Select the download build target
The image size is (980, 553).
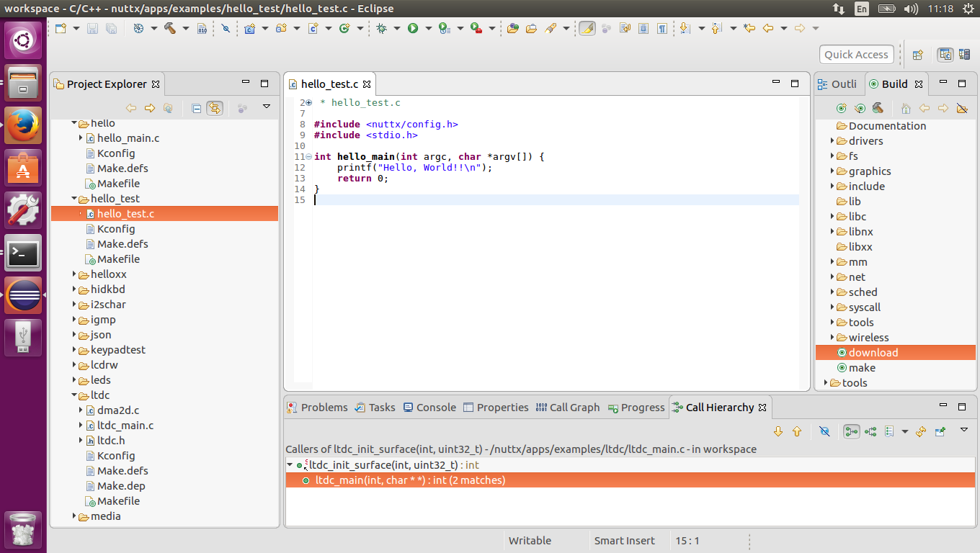click(873, 353)
